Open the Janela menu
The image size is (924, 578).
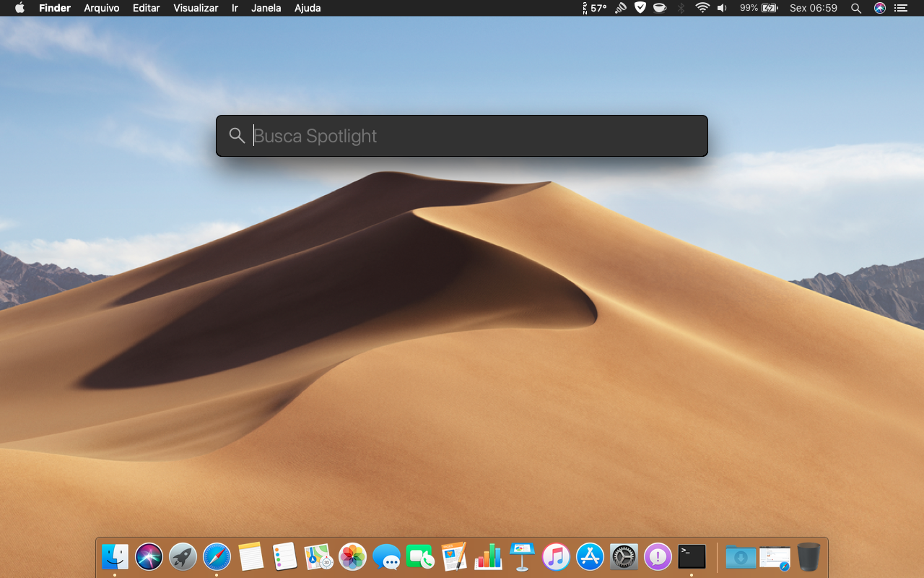(266, 8)
